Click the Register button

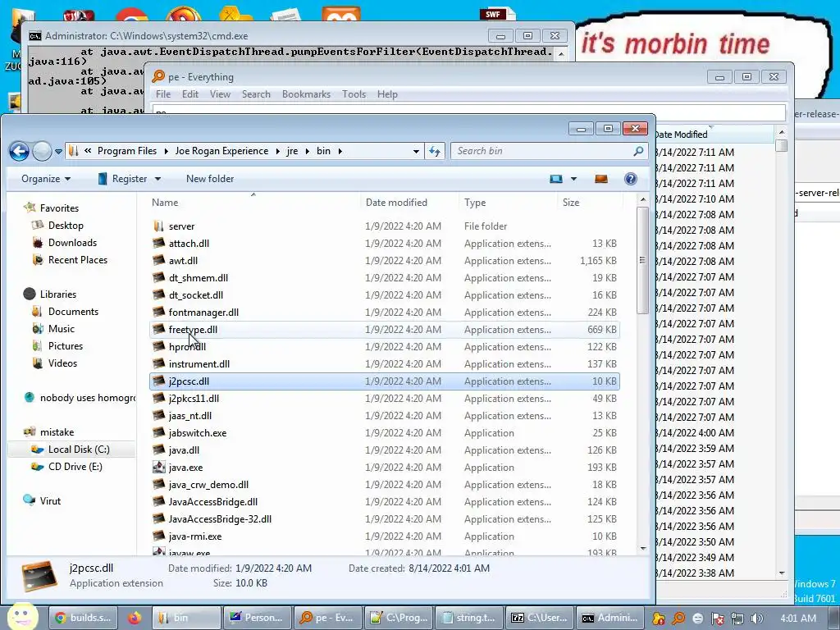(123, 179)
